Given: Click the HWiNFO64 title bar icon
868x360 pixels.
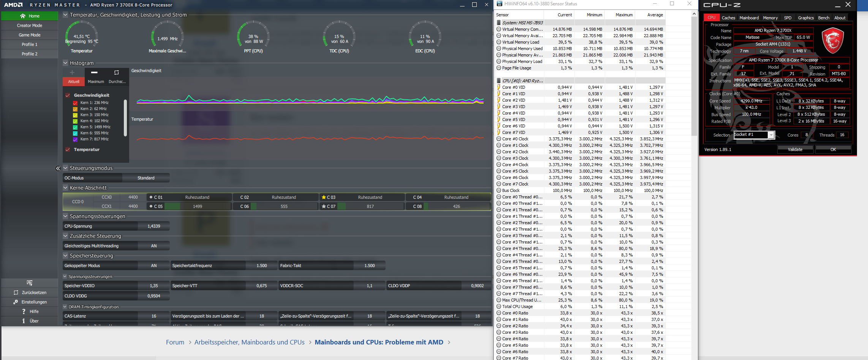Looking at the screenshot, I should pyautogui.click(x=499, y=4).
